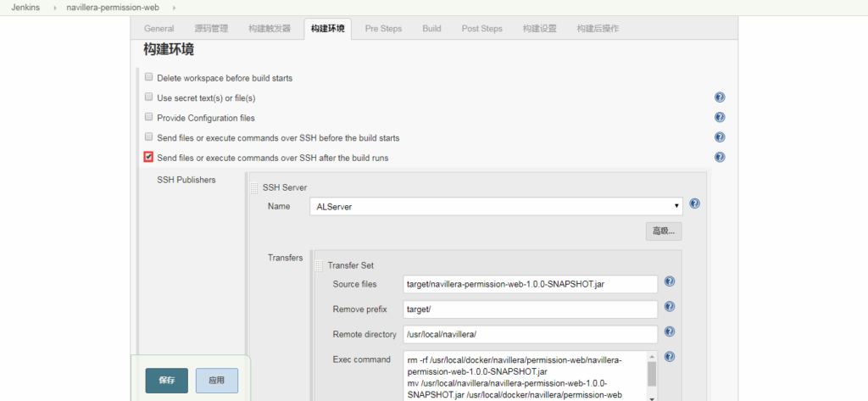
Task: Go to the Post Steps tab
Action: (481, 29)
